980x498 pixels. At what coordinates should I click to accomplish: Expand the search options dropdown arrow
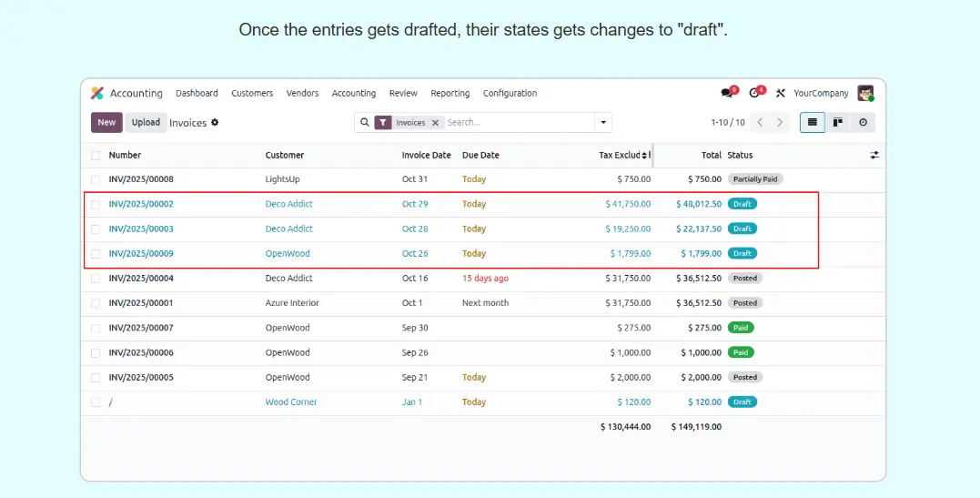tap(602, 122)
